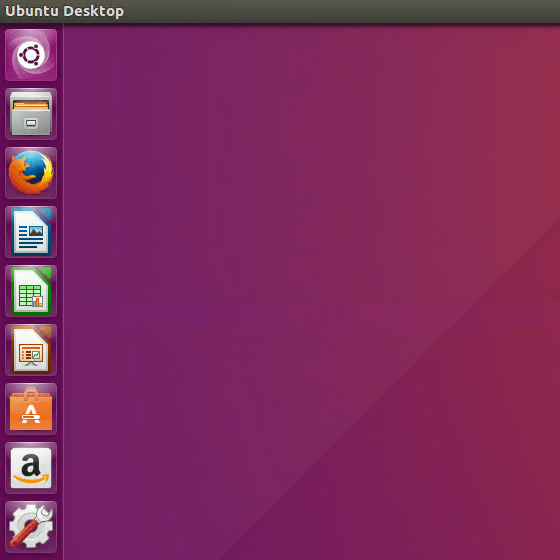The image size is (560, 560).
Task: Start LibreOffice Impress presentation app
Action: 31,350
